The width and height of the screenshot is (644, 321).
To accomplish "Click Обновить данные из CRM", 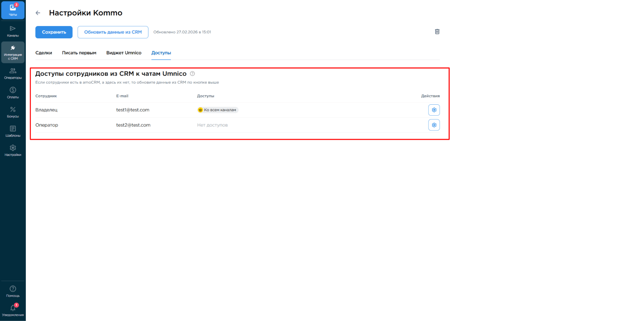I will (113, 32).
